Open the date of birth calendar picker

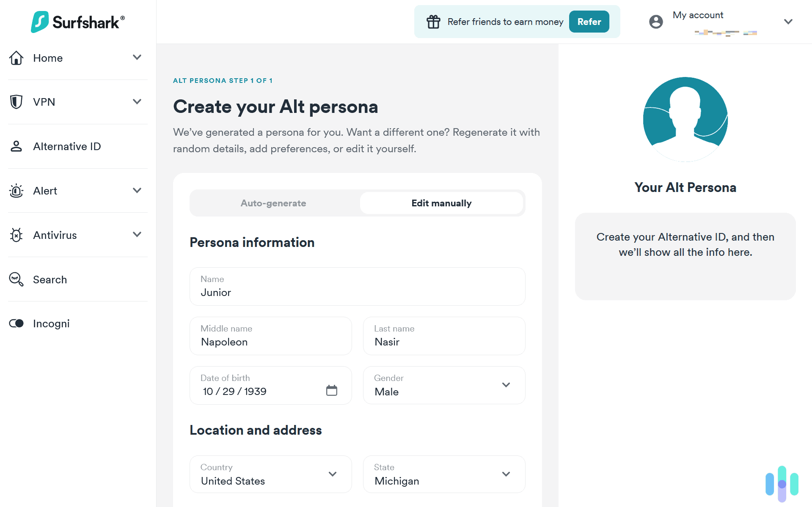point(333,390)
